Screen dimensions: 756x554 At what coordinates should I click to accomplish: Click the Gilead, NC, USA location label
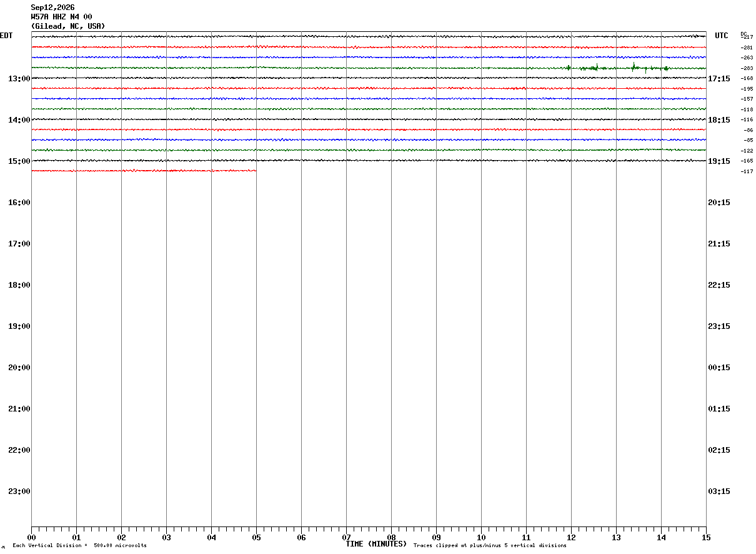click(68, 26)
